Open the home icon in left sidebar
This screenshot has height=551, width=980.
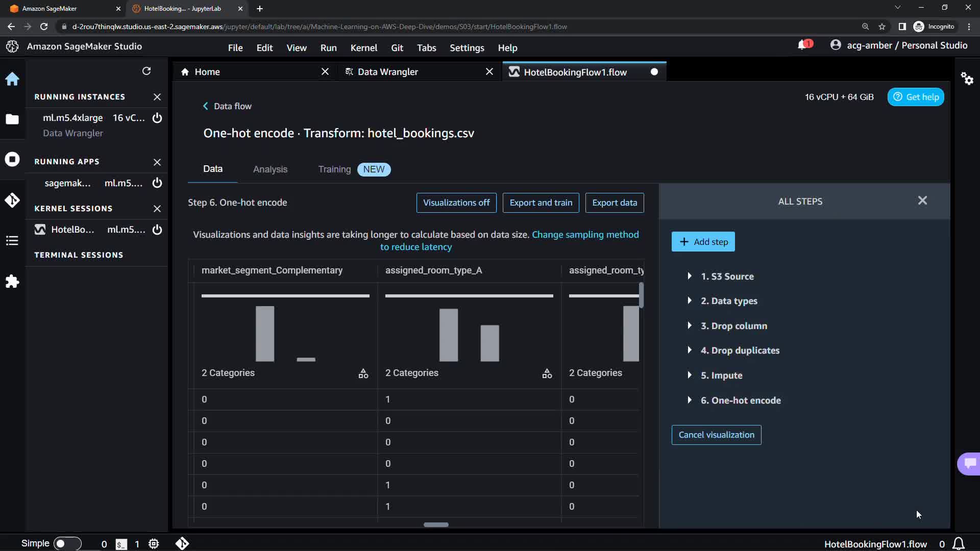[x=12, y=79]
